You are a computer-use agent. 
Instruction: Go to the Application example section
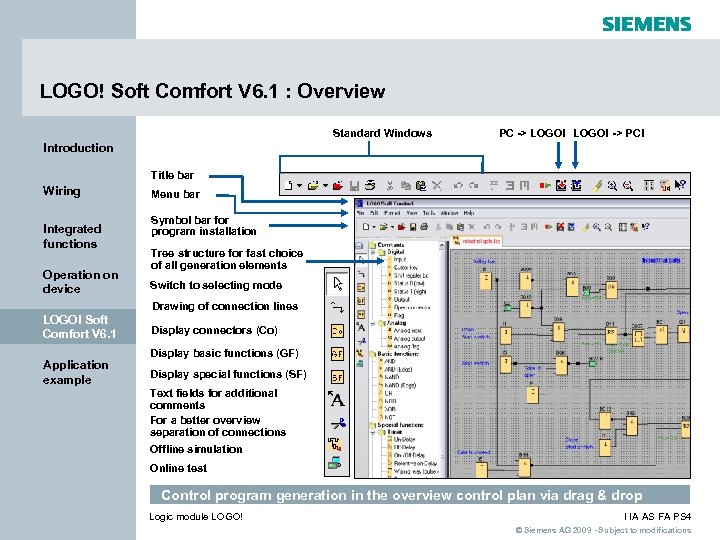pos(76,372)
